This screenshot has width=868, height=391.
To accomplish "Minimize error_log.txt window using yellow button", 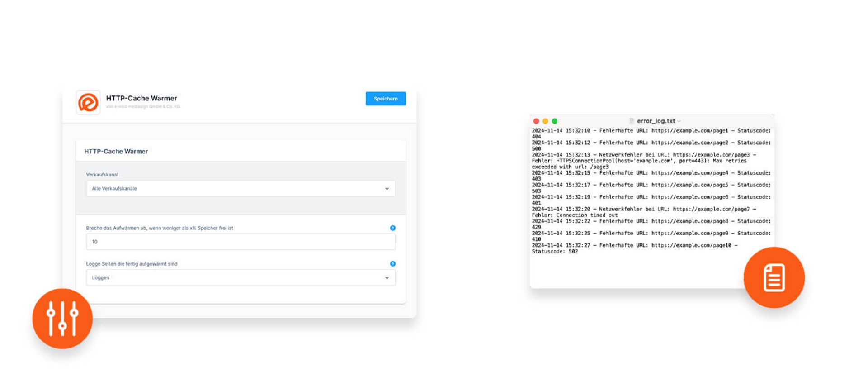I will point(545,121).
